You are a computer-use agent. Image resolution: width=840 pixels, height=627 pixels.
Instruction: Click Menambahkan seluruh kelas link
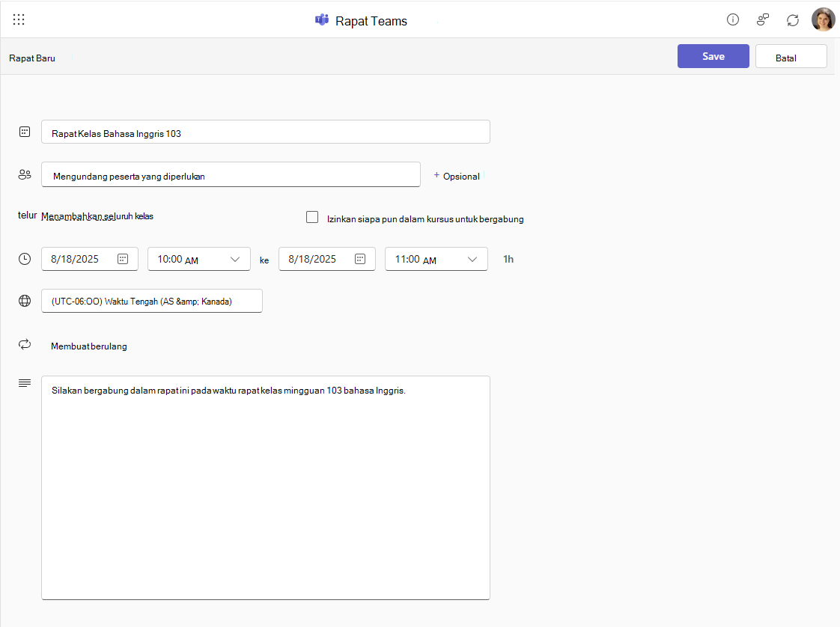click(x=97, y=216)
